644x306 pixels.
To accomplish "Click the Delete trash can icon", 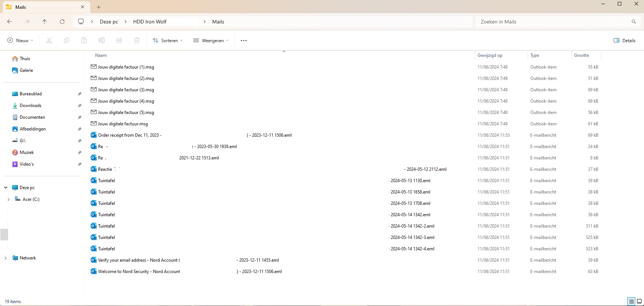I will tap(137, 41).
